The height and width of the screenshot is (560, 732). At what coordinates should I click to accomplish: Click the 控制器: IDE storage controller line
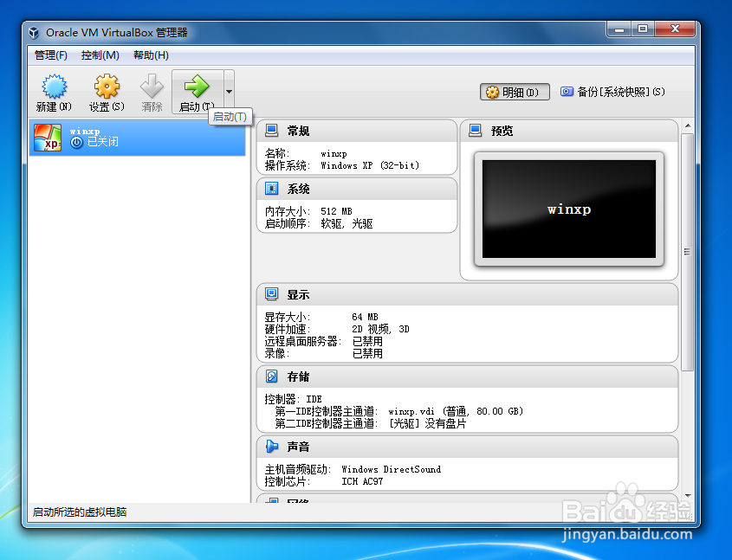[293, 399]
